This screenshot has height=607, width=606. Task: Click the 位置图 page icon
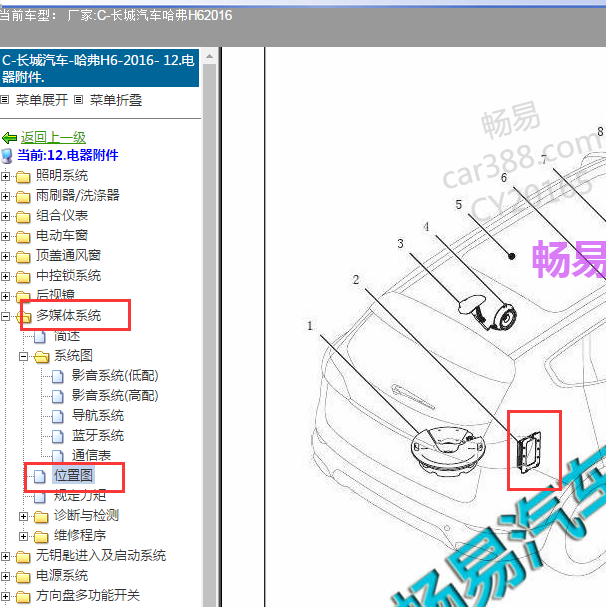[39, 477]
